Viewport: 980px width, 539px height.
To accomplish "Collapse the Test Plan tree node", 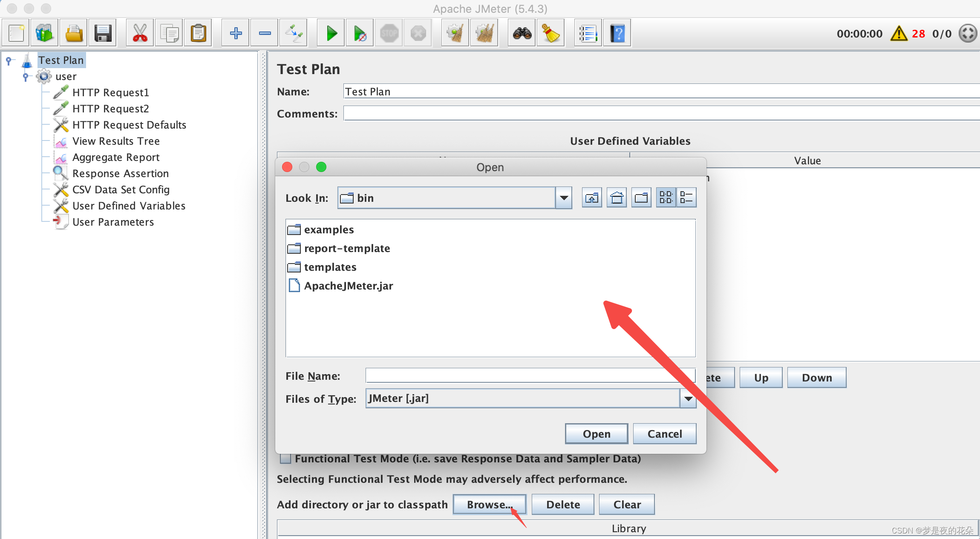I will (9, 60).
